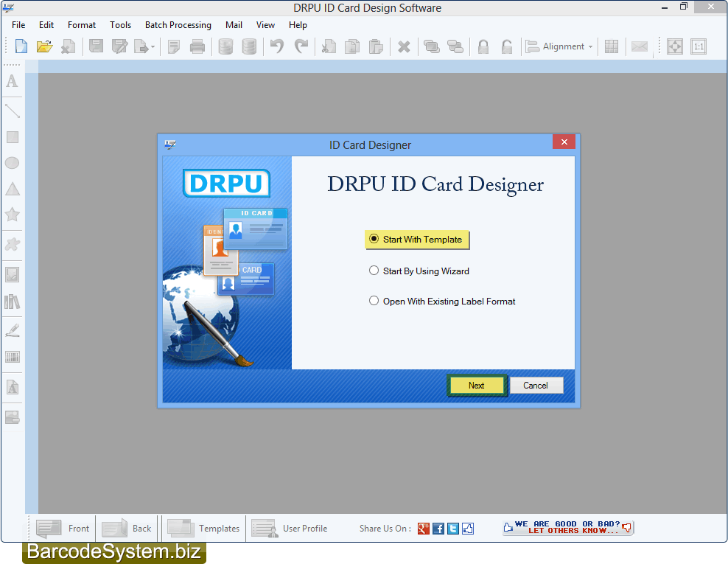
Task: Open the Format menu
Action: tap(82, 25)
